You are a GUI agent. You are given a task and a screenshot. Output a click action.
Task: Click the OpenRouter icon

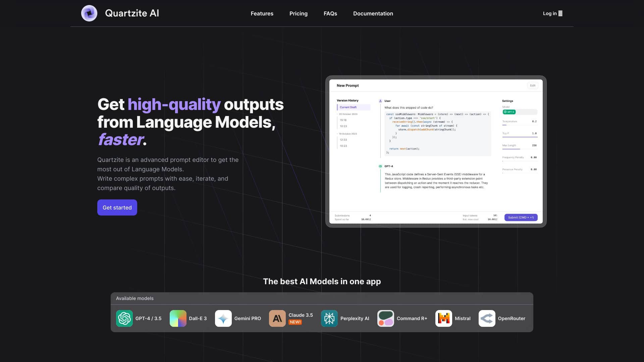pyautogui.click(x=487, y=318)
